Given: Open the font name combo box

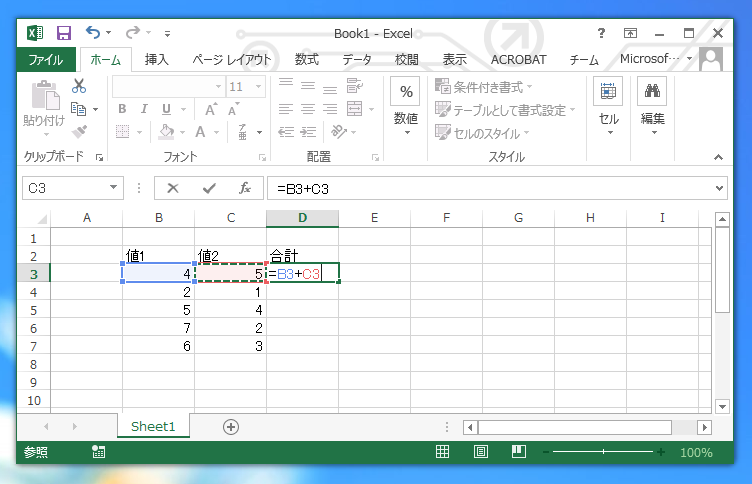Looking at the screenshot, I should click(x=168, y=86).
